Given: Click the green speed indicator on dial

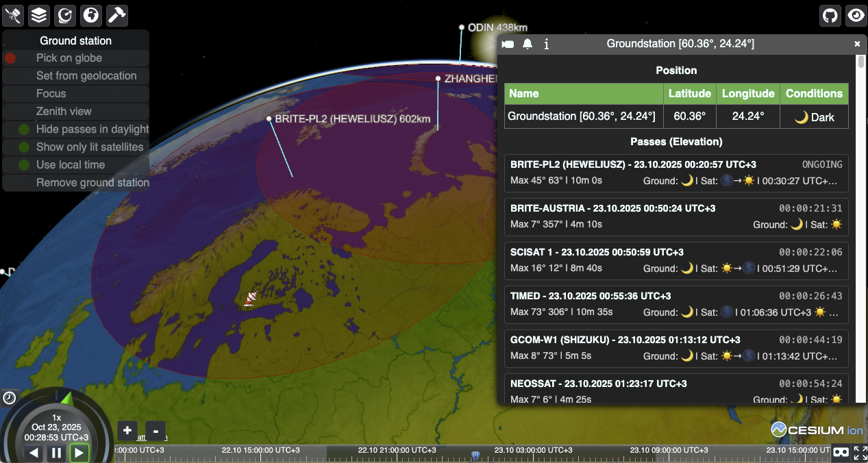Looking at the screenshot, I should (67, 397).
